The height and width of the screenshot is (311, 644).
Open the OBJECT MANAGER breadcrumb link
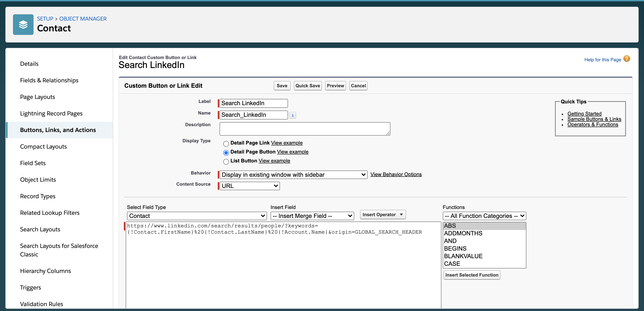click(83, 19)
